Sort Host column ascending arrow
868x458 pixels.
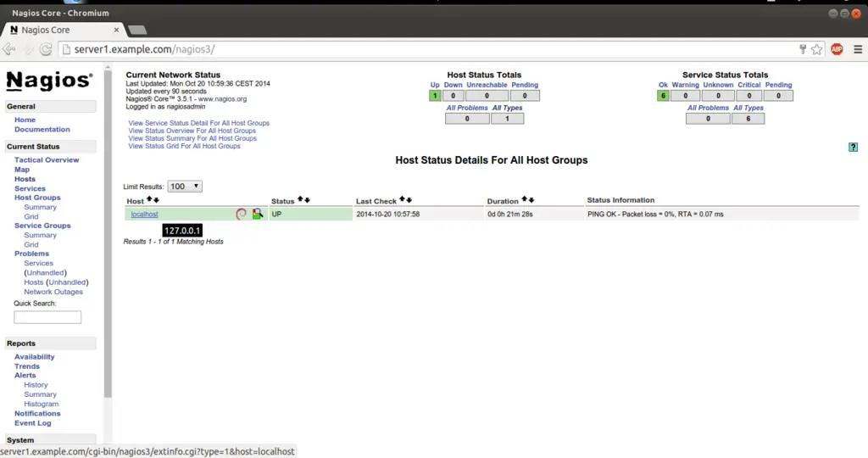coord(149,199)
